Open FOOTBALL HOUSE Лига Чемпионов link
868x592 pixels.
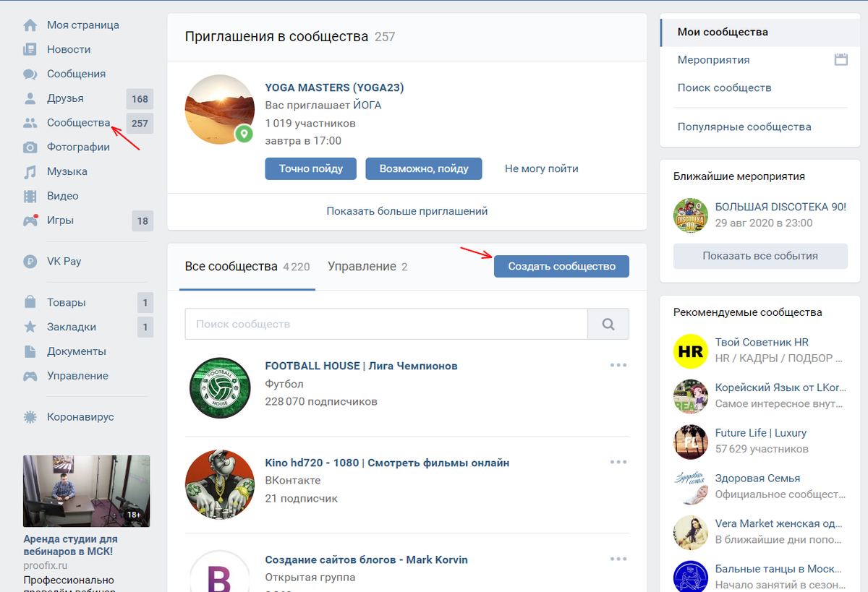click(361, 366)
